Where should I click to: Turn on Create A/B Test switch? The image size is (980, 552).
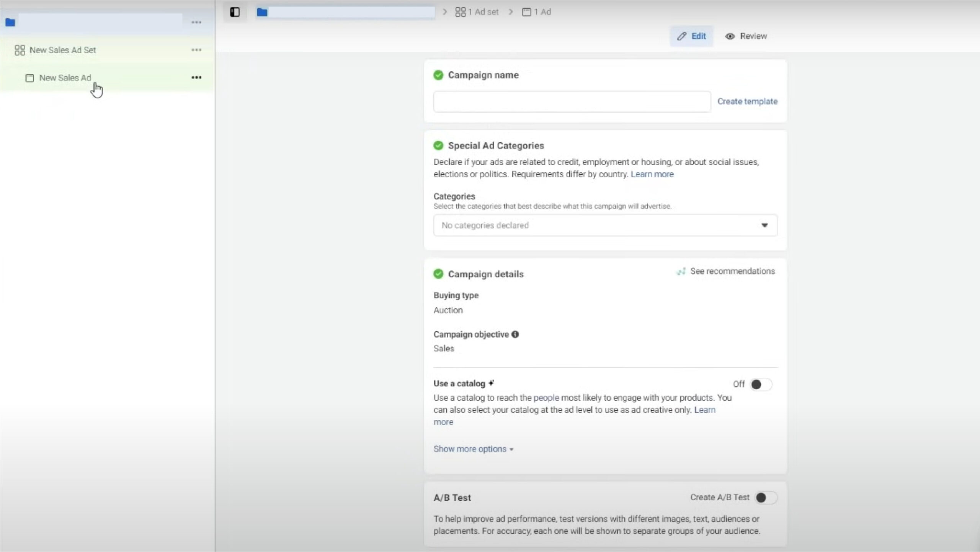coord(765,498)
